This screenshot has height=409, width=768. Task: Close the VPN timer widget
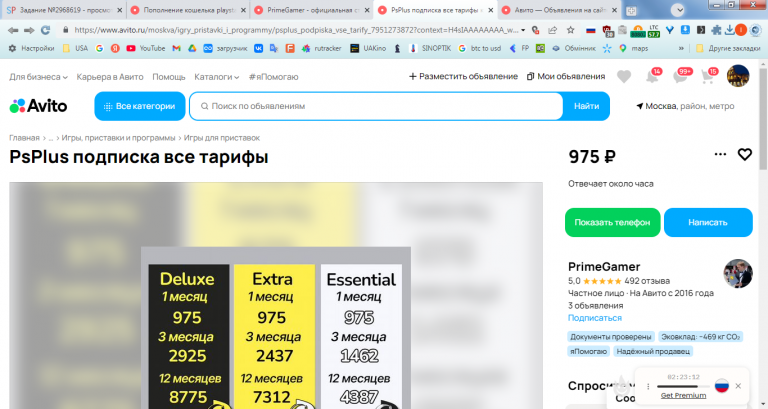click(738, 386)
